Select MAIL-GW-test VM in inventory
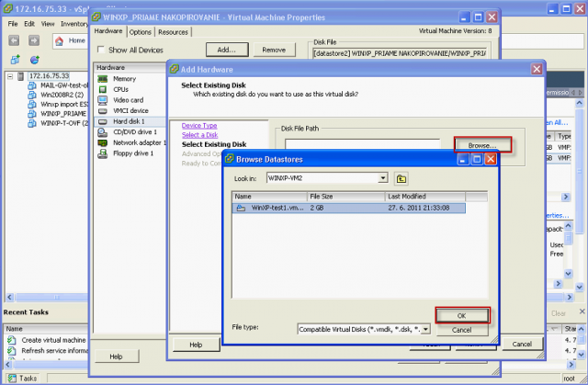588x385 pixels. 63,85
